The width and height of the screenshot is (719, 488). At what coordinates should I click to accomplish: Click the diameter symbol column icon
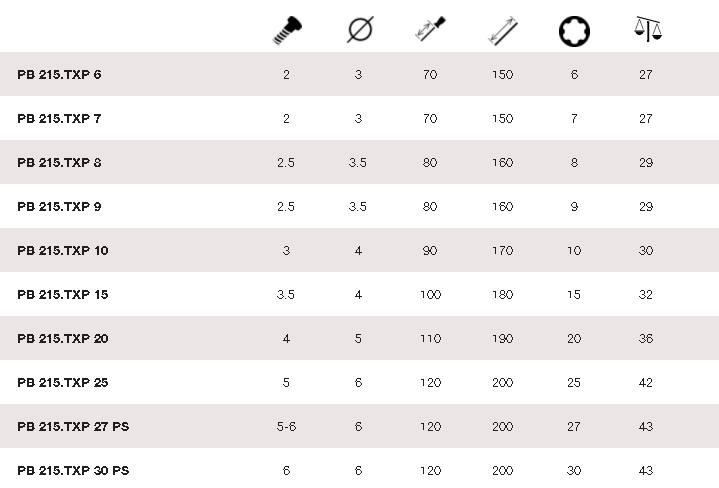click(x=359, y=30)
